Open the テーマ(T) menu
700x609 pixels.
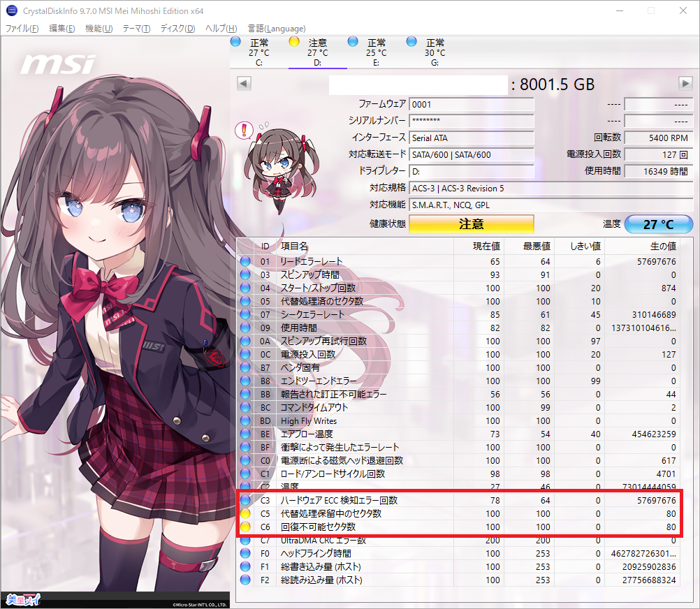point(136,29)
